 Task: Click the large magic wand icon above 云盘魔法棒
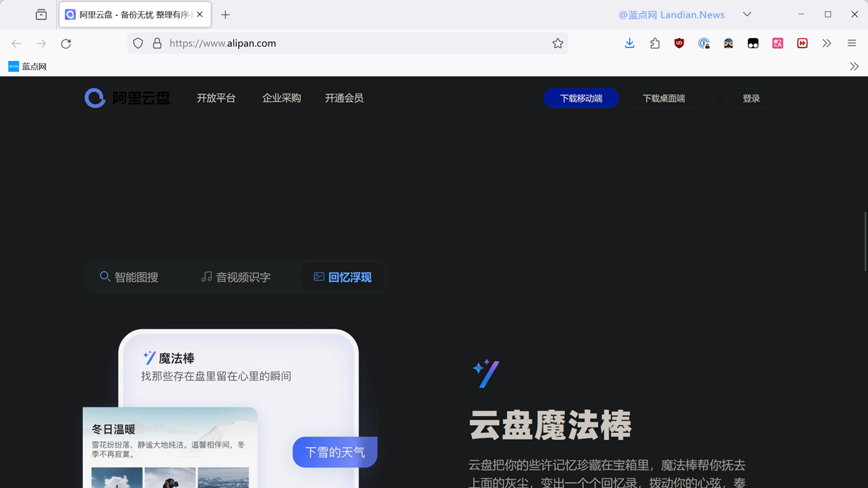(x=486, y=373)
